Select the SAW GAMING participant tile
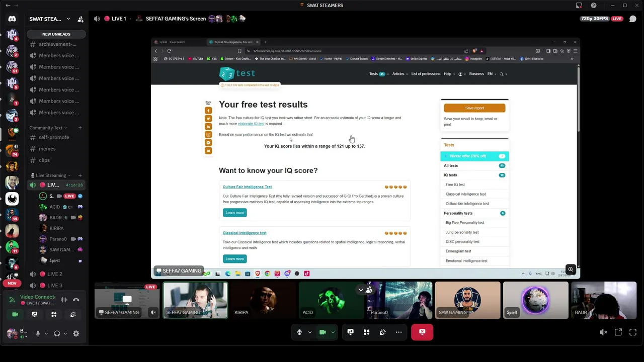The height and width of the screenshot is (362, 644). point(467,301)
